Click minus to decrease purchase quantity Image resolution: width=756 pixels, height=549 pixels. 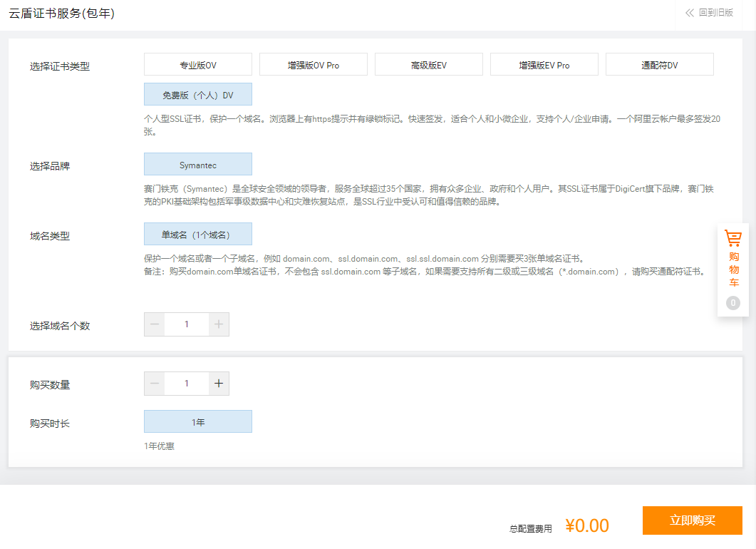pos(154,383)
